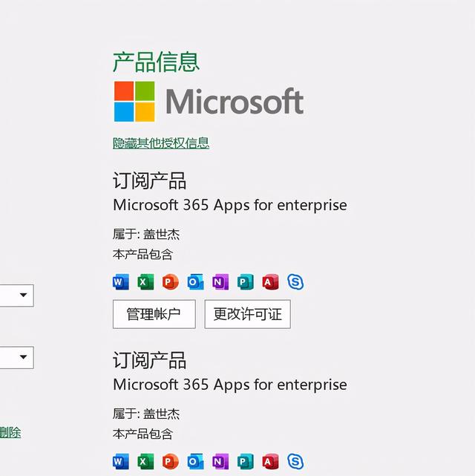Click the 产品信息 heading
Screen dimensions: 475x476
(156, 62)
